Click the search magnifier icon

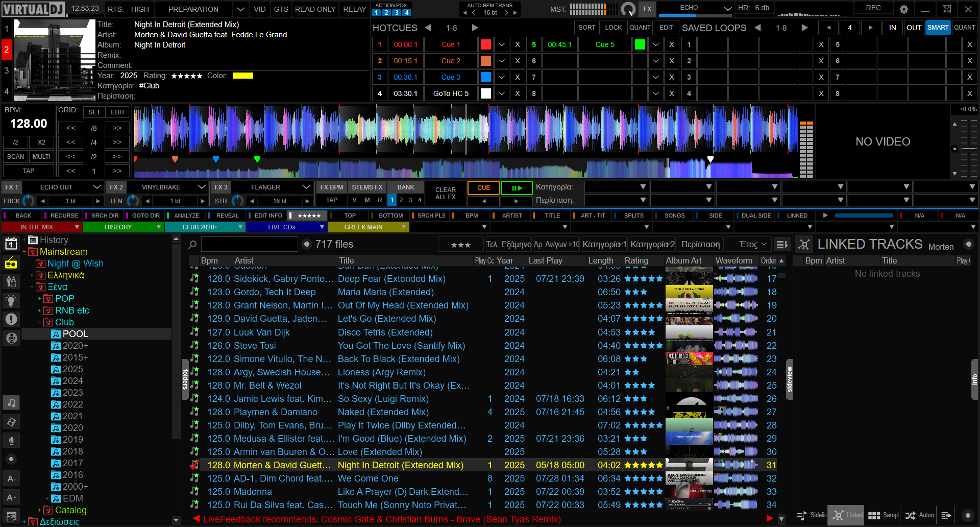[x=192, y=245]
